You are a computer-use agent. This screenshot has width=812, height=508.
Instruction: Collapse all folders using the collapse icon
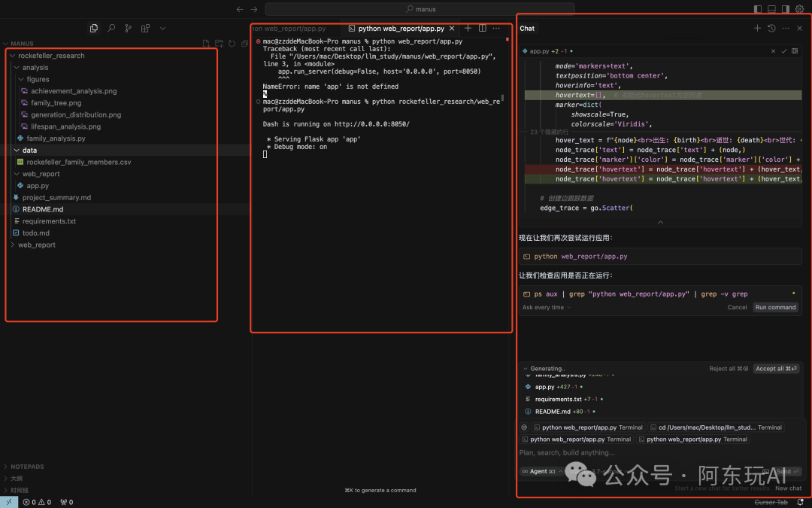[244, 43]
